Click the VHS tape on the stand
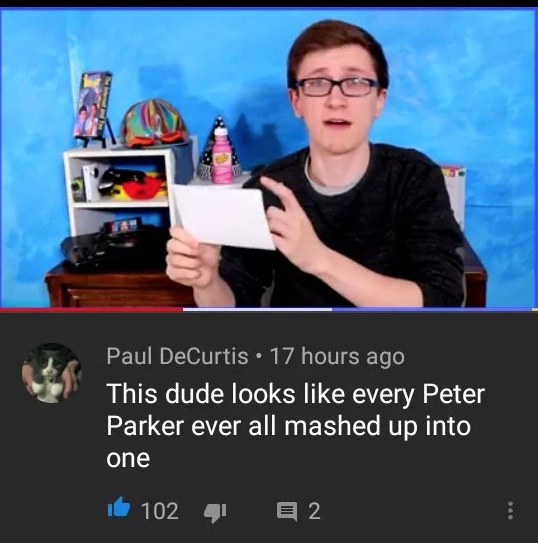The width and height of the screenshot is (538, 544). 92,104
